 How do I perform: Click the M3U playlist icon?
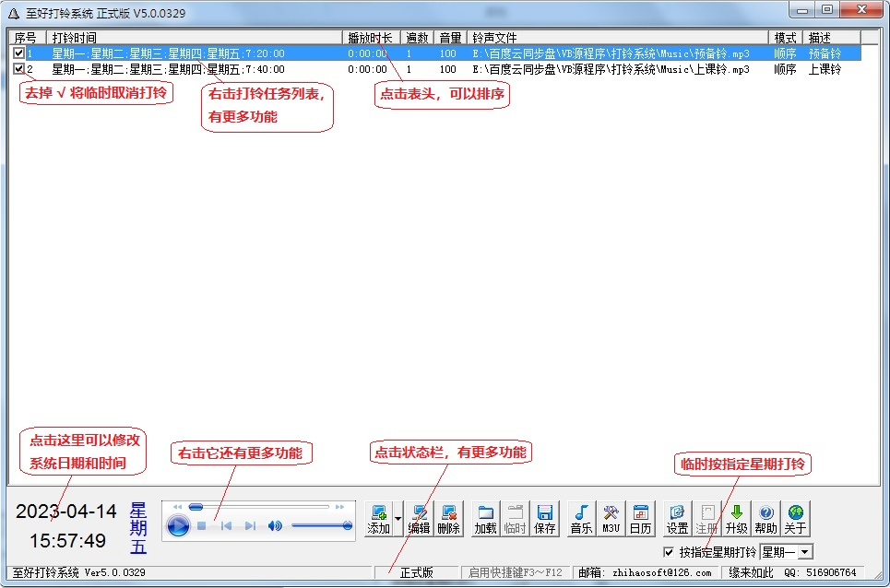click(611, 517)
